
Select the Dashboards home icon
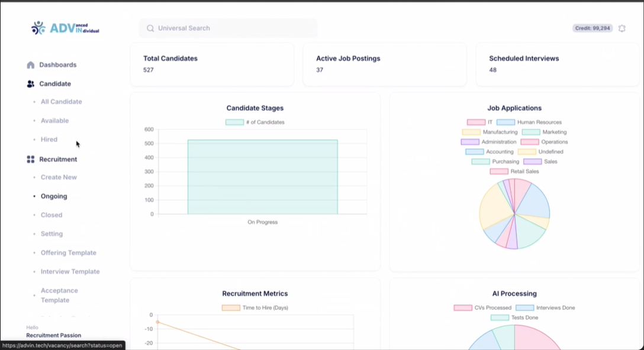pos(30,64)
